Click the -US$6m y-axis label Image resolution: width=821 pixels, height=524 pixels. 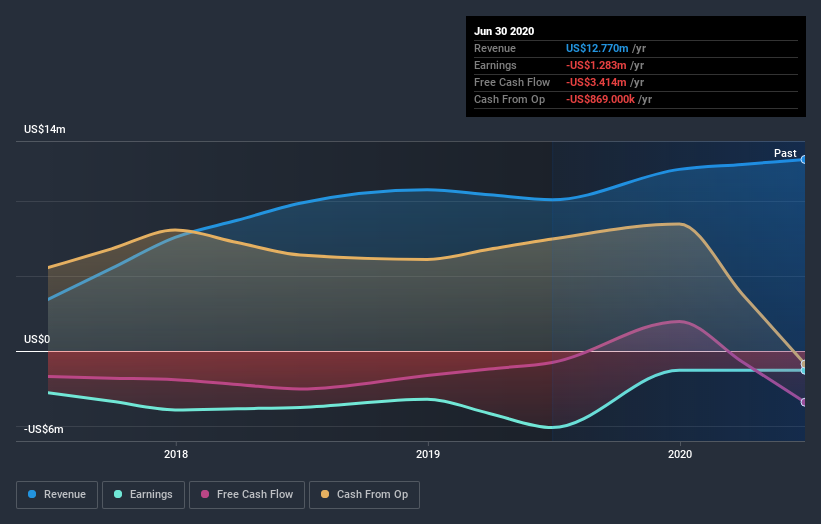[x=43, y=429]
